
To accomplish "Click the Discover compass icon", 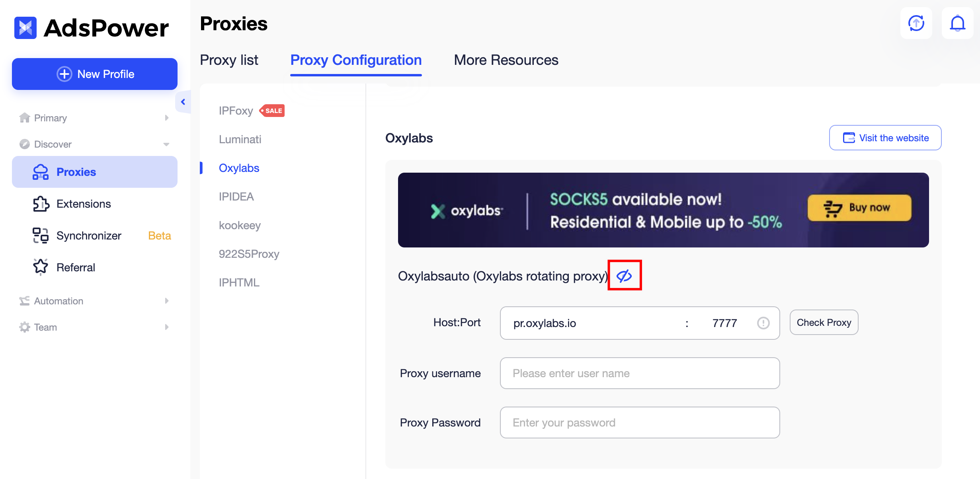I will pos(24,144).
